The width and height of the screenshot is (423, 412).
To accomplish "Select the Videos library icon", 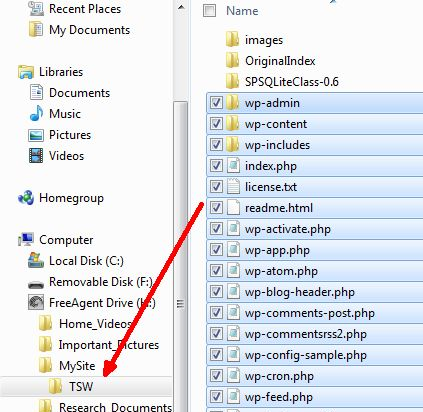I will (36, 156).
